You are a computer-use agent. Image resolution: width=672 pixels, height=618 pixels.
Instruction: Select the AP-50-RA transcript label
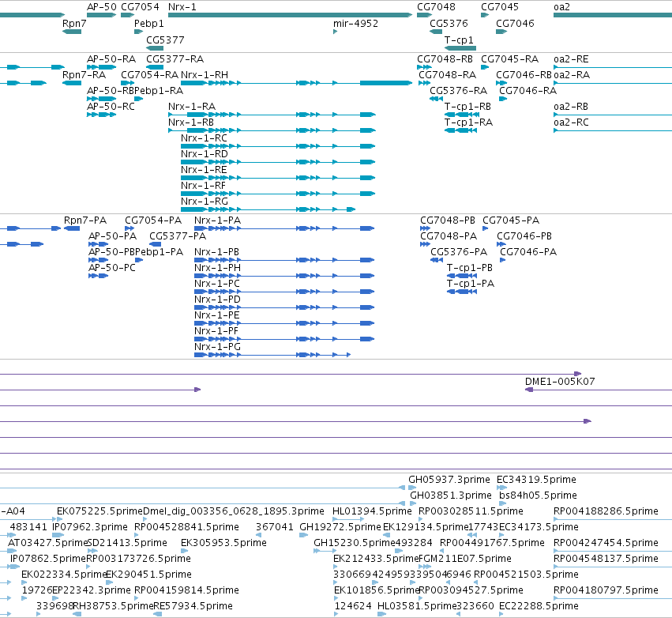(x=111, y=58)
